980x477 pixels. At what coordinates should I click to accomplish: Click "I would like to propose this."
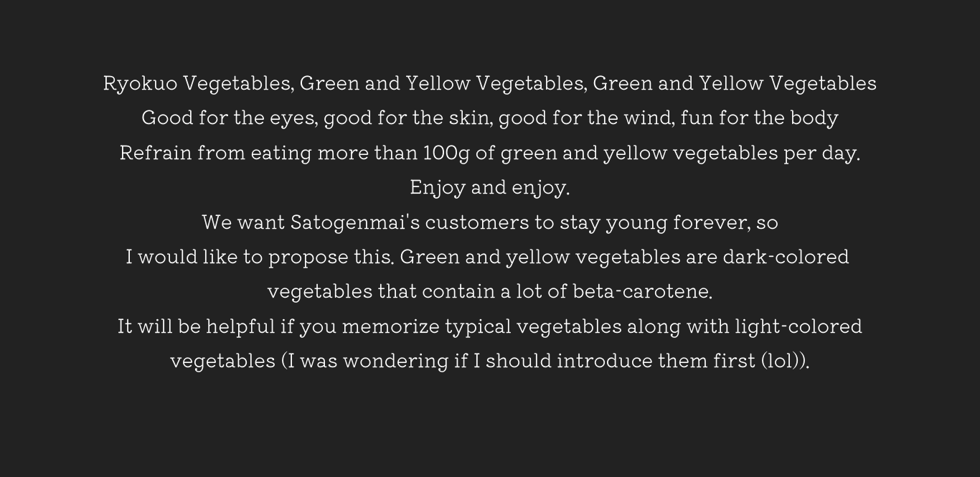tap(260, 257)
